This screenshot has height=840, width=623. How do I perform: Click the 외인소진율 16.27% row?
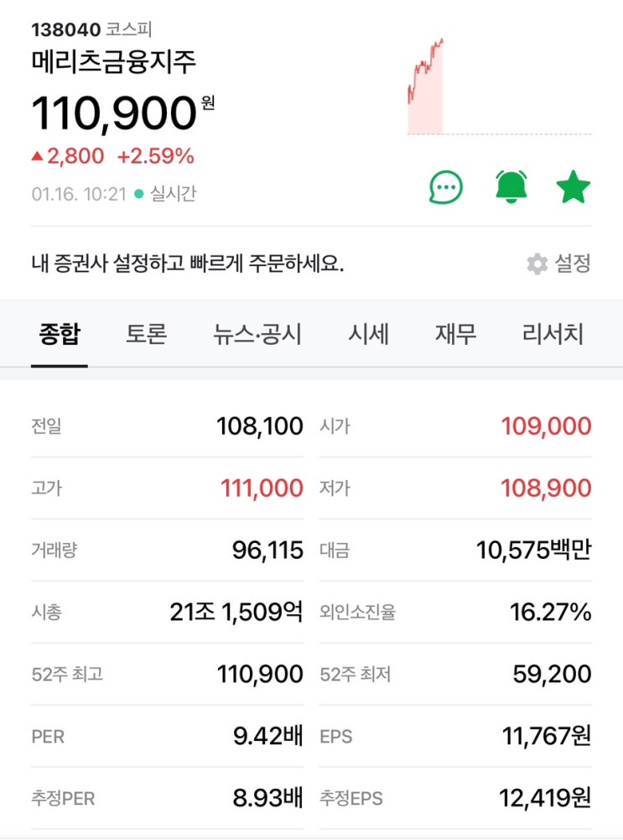pyautogui.click(x=455, y=613)
